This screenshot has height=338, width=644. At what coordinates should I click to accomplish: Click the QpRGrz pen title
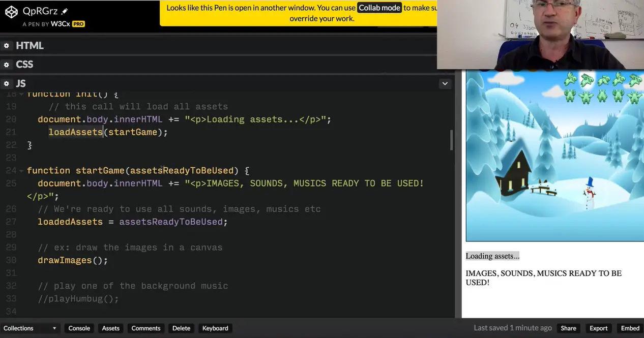point(40,11)
